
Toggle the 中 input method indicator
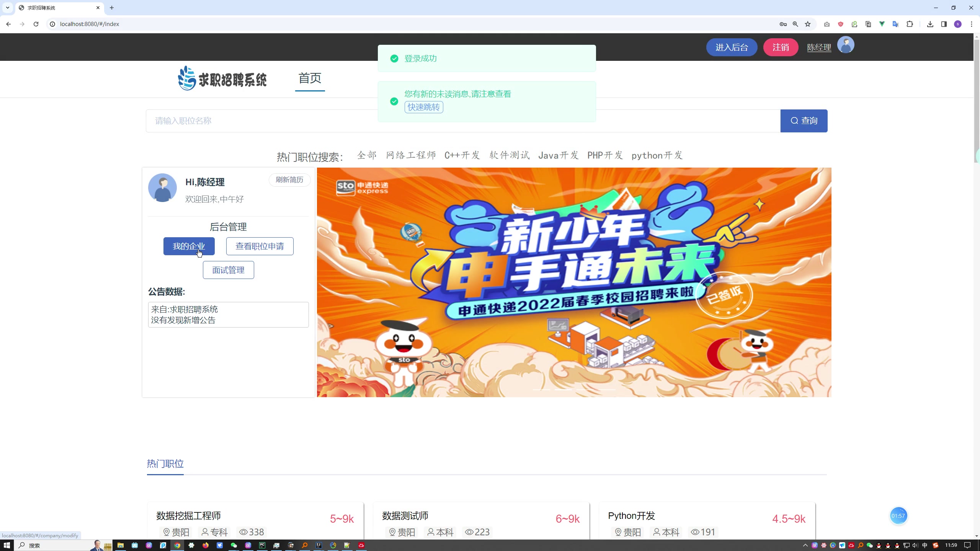point(925,545)
